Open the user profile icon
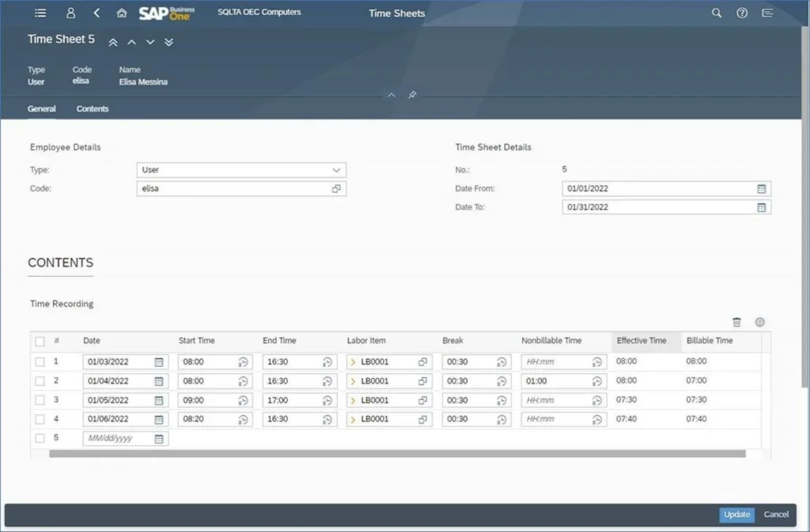This screenshot has height=532, width=810. click(70, 13)
